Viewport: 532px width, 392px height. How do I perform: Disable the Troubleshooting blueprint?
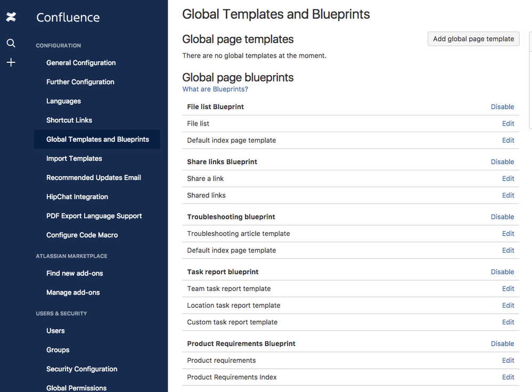(x=502, y=217)
